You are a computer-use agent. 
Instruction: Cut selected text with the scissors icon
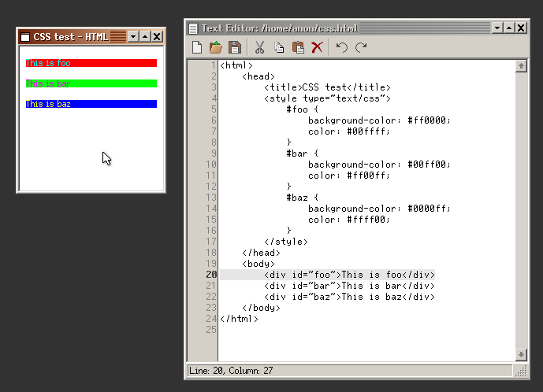coord(260,47)
